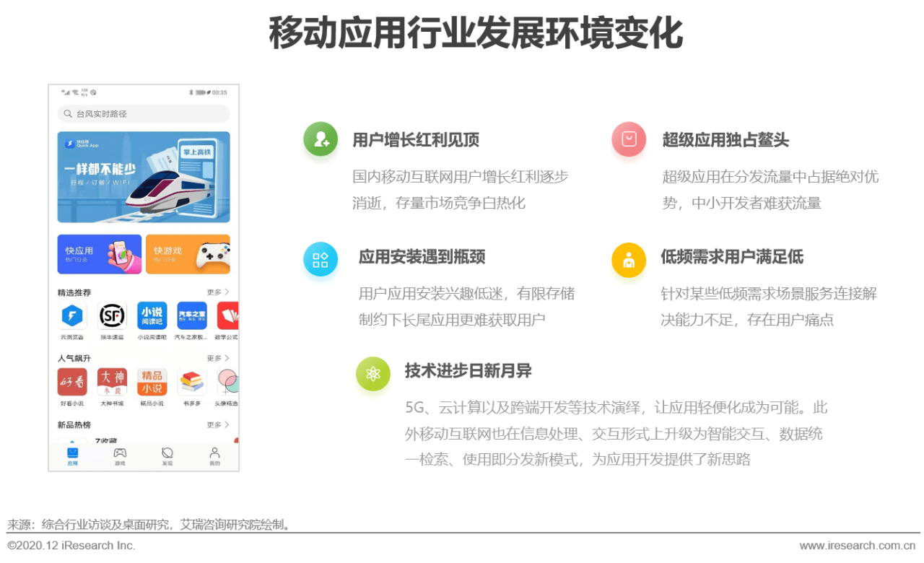Tap the magnifier icon in the search bar
924x563 pixels.
69,114
